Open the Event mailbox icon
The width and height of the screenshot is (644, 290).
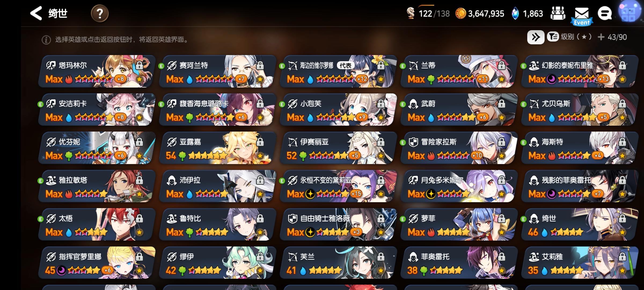582,16
